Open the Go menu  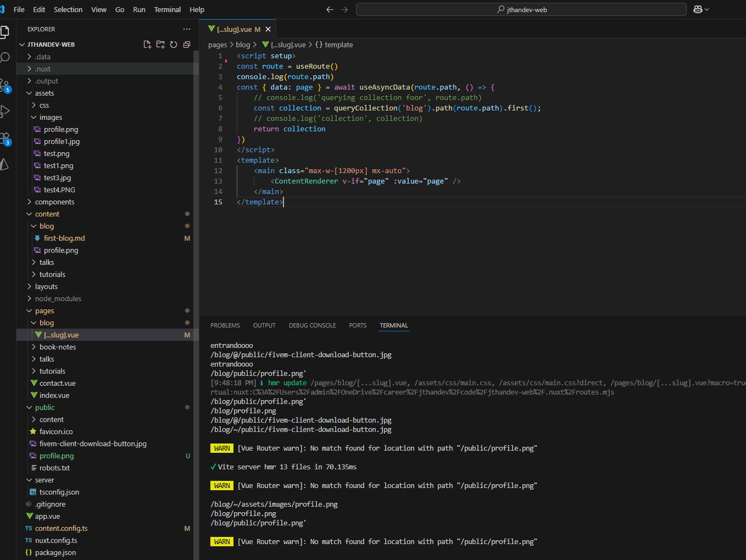tap(120, 9)
